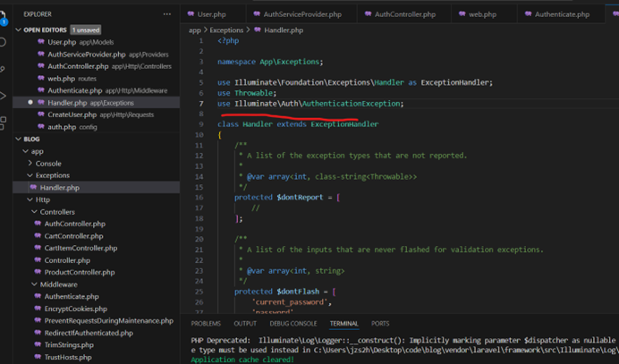Select the TERMINAL panel tab
Screen dimensions: 619x364
pos(343,324)
